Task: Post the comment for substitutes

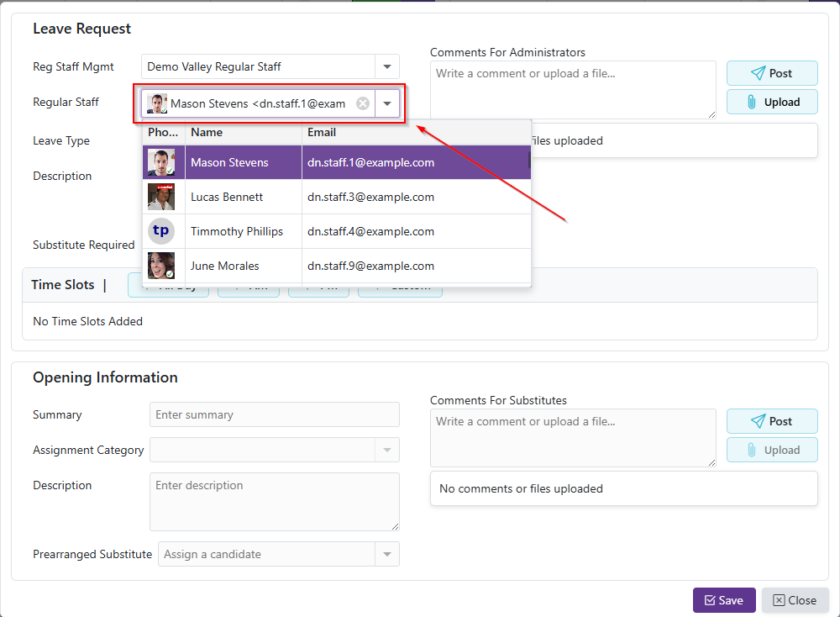Action: 772,421
